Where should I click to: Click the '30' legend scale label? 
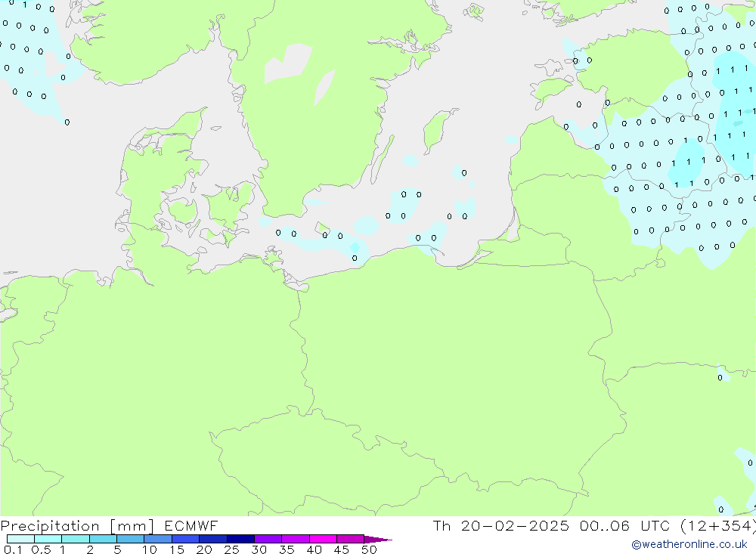259,549
